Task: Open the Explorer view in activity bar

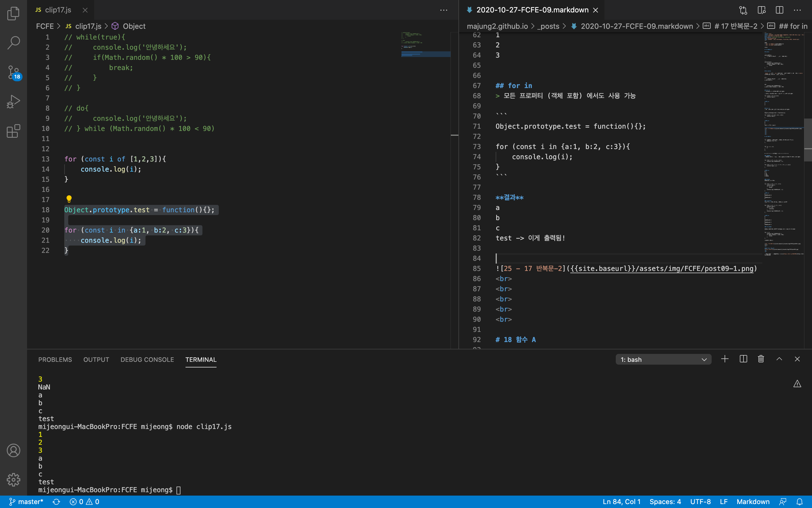Action: pos(14,14)
